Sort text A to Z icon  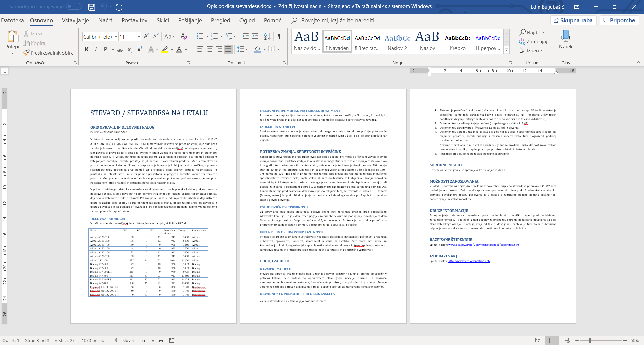coord(267,36)
